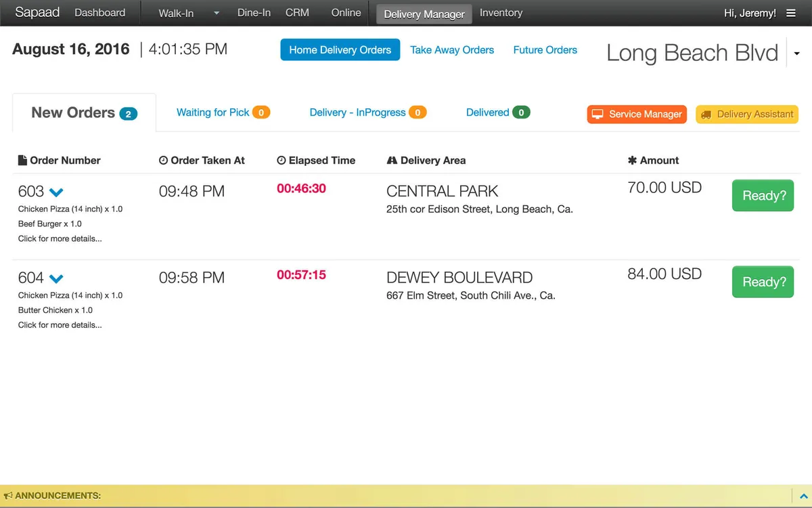Click order number 603
This screenshot has width=812, height=508.
tap(31, 192)
